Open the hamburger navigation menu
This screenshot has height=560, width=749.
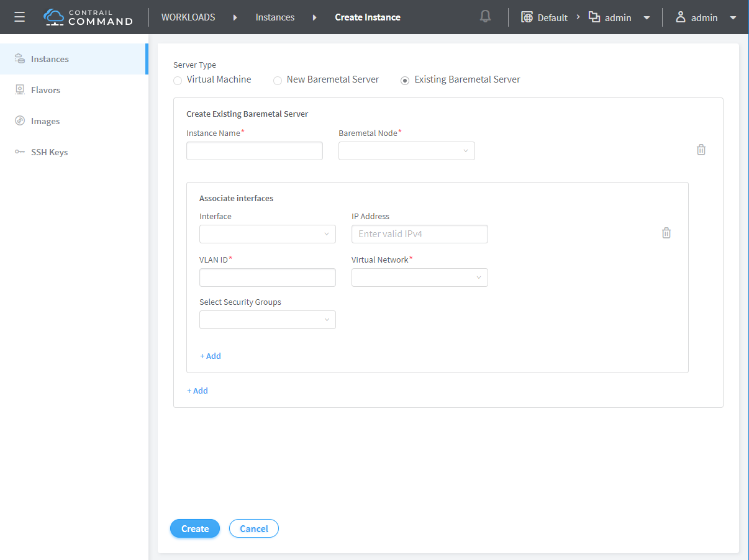(19, 17)
